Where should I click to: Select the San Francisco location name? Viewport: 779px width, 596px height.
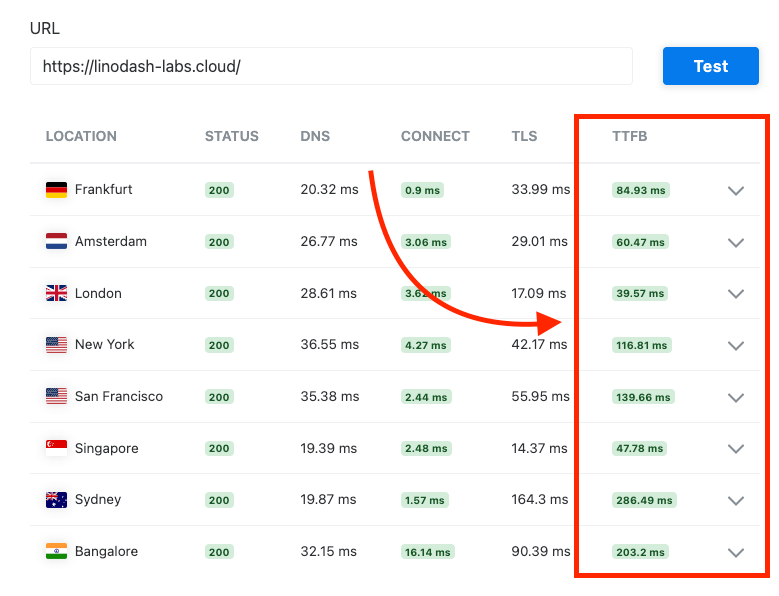click(119, 396)
